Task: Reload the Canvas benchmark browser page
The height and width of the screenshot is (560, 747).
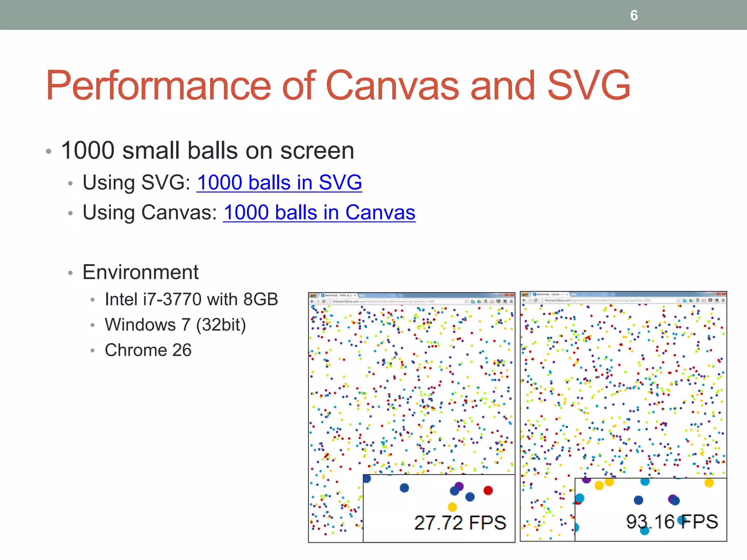Action: pyautogui.click(x=536, y=300)
